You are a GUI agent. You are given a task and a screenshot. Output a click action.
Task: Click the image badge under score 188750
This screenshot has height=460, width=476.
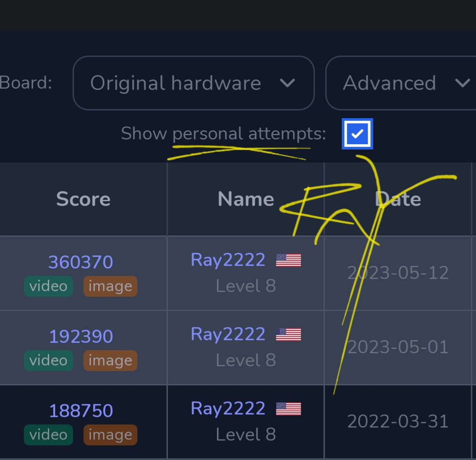pyautogui.click(x=110, y=435)
